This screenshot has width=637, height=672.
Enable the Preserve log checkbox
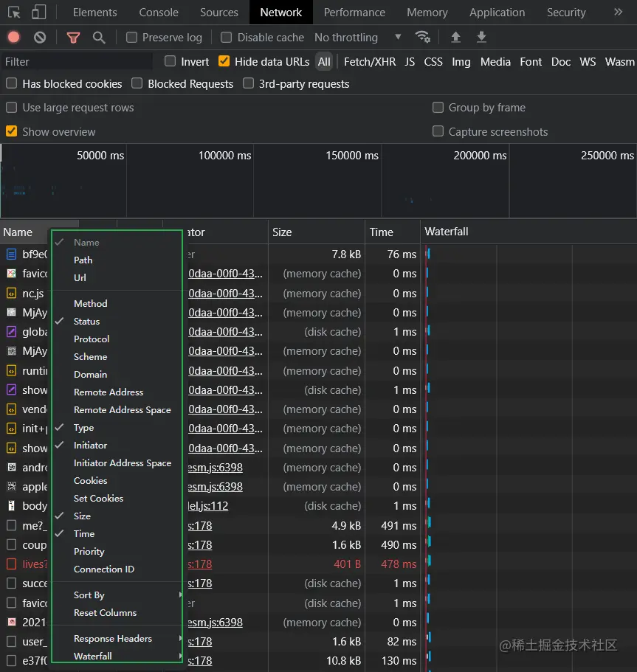click(132, 38)
